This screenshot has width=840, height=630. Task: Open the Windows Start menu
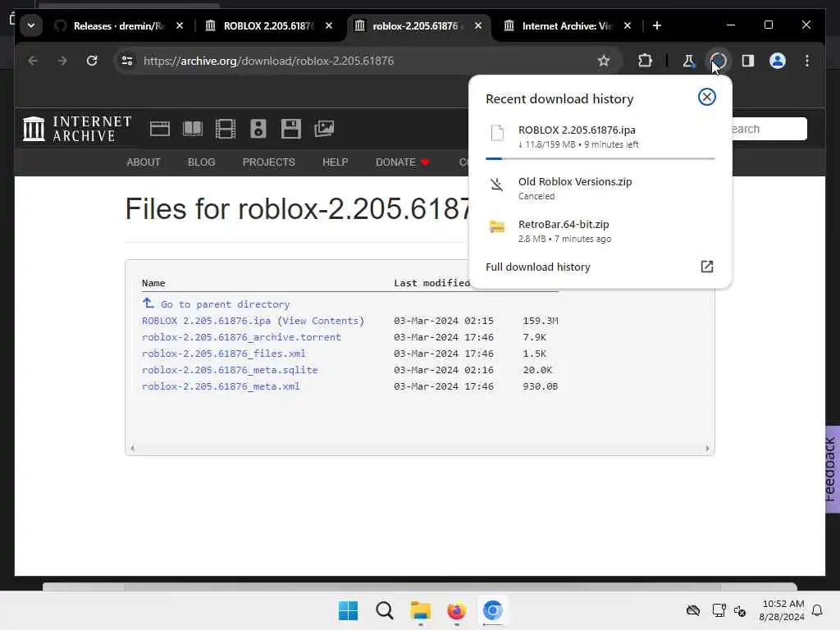[x=348, y=610]
